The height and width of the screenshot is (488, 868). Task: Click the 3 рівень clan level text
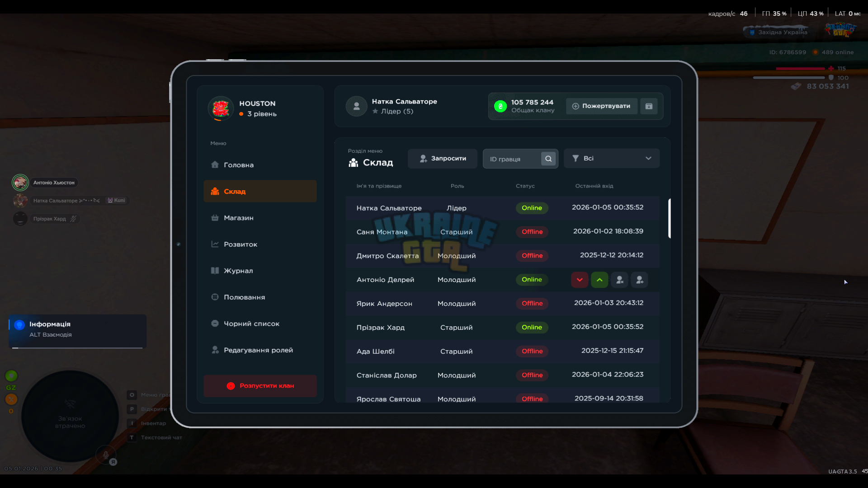coord(262,114)
